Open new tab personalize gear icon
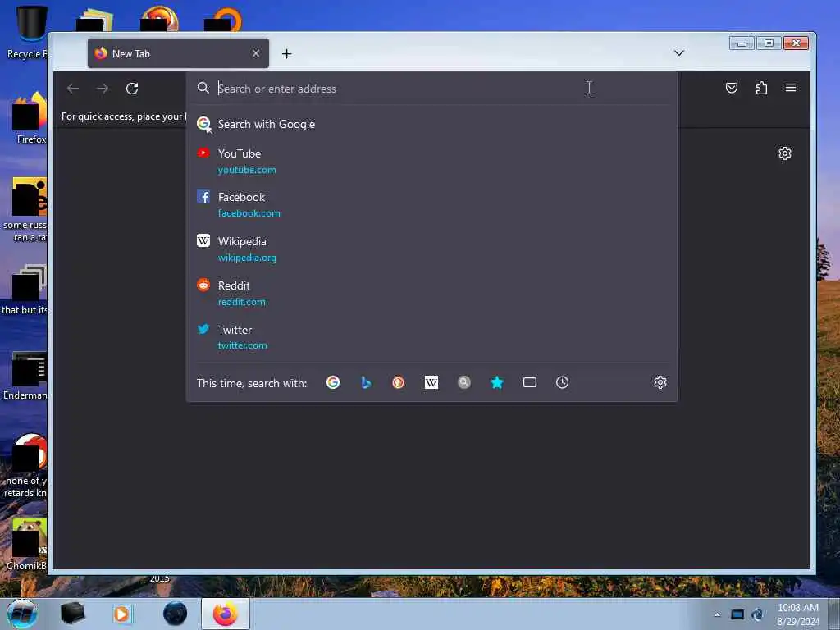Screen dimensions: 840x630 785,153
